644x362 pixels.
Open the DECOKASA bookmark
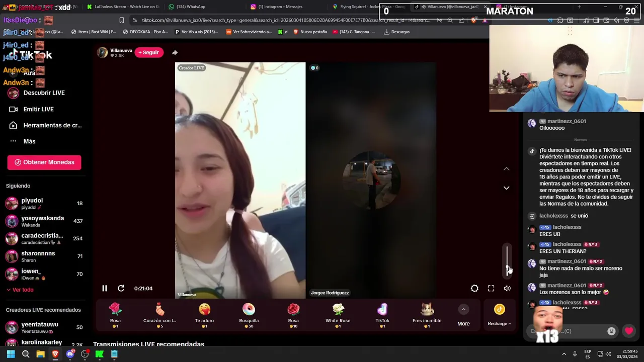(x=145, y=32)
